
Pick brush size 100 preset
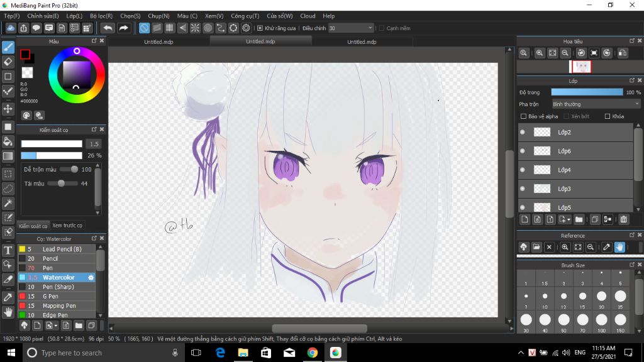[x=601, y=321]
